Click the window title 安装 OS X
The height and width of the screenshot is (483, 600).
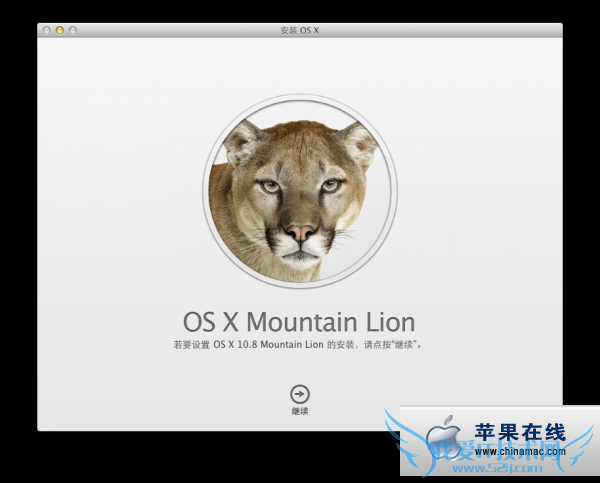(300, 30)
